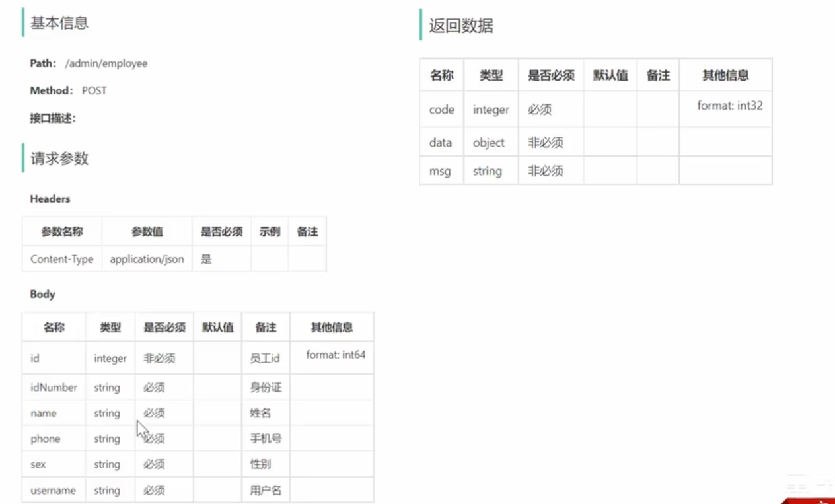Screen dimensions: 835x504
Task: Click the data cell in 返回数据 table
Action: click(x=442, y=143)
